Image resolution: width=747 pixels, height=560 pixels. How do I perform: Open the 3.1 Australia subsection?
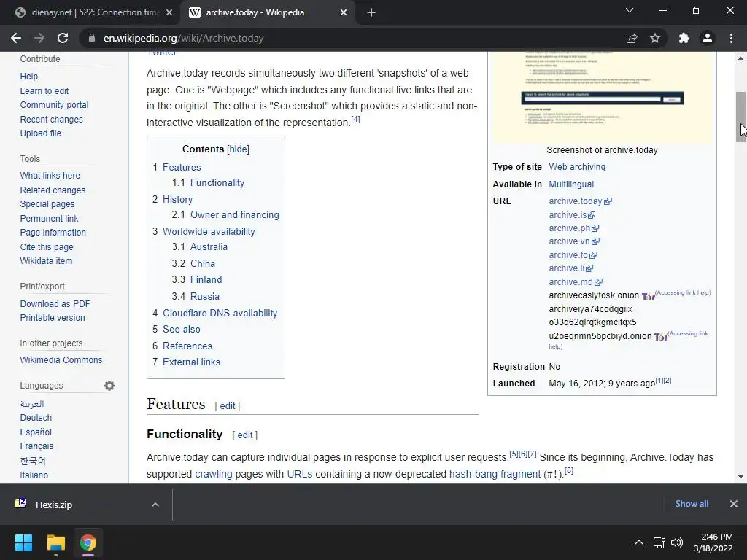pos(209,246)
